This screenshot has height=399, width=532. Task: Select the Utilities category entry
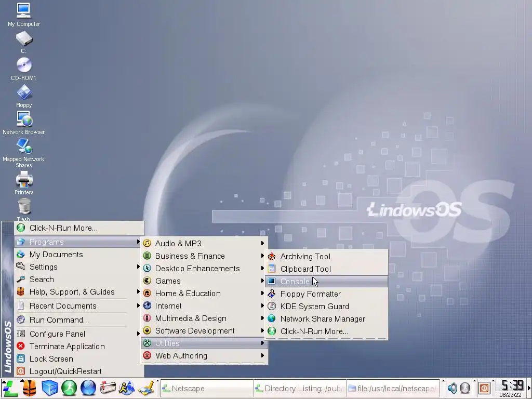tap(204, 343)
